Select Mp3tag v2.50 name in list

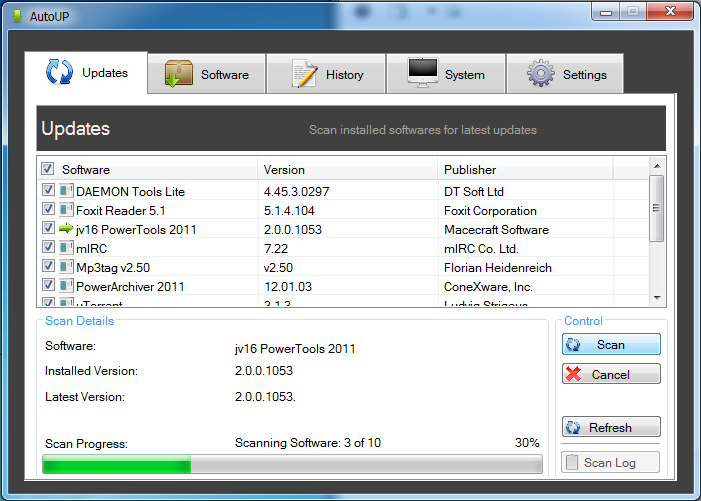tap(113, 268)
